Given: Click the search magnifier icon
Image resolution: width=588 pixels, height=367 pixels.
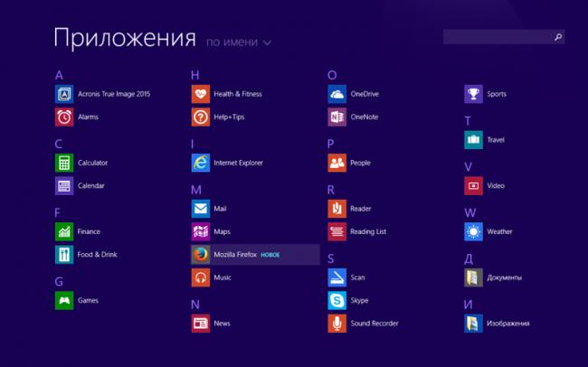Looking at the screenshot, I should (x=558, y=37).
